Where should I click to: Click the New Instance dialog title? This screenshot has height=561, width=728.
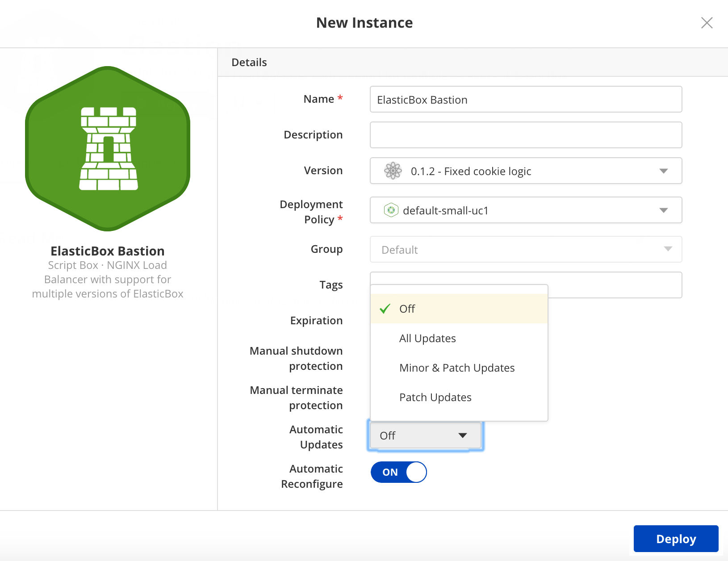click(364, 23)
